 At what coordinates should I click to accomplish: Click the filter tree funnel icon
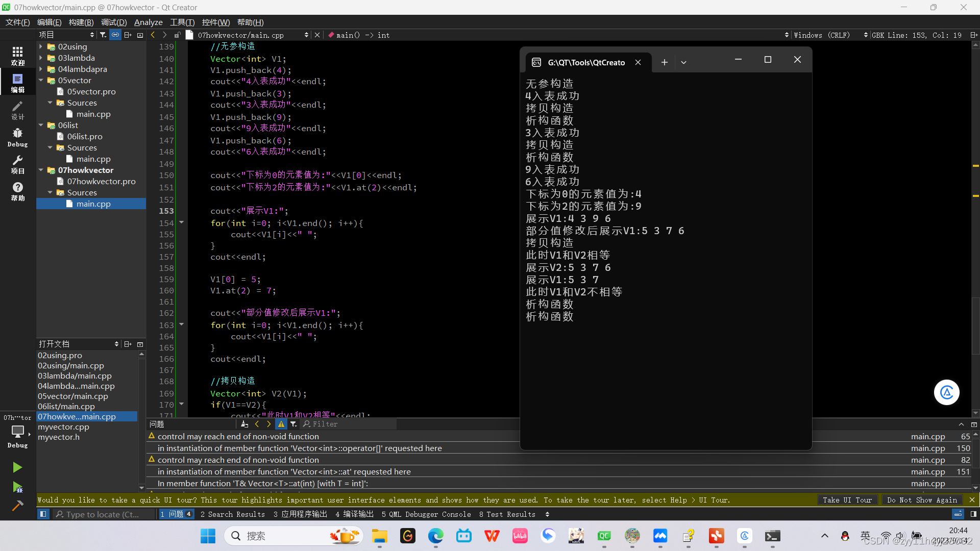(103, 35)
